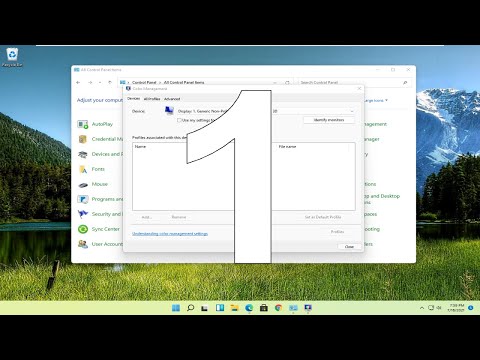
Task: Click the Set as Default Profile button
Action: (323, 217)
